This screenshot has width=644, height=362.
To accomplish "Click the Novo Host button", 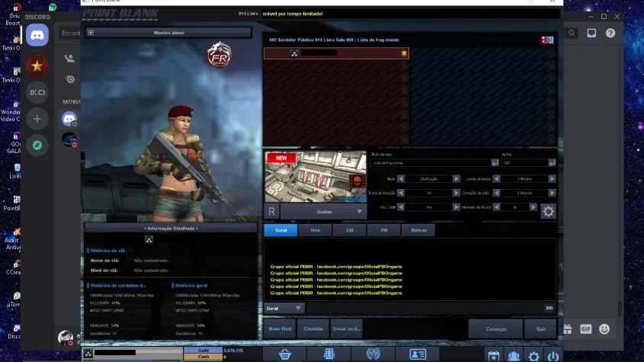I will tap(280, 328).
